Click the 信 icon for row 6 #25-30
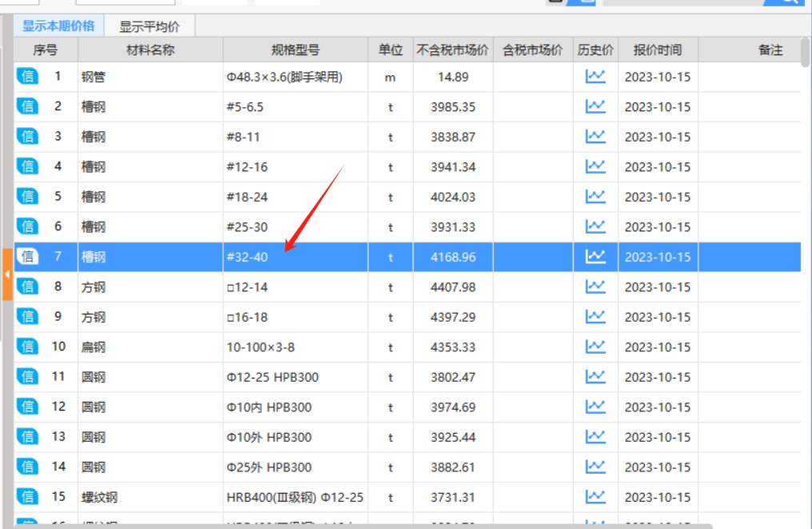Screen dimensions: 812x529 (27, 227)
